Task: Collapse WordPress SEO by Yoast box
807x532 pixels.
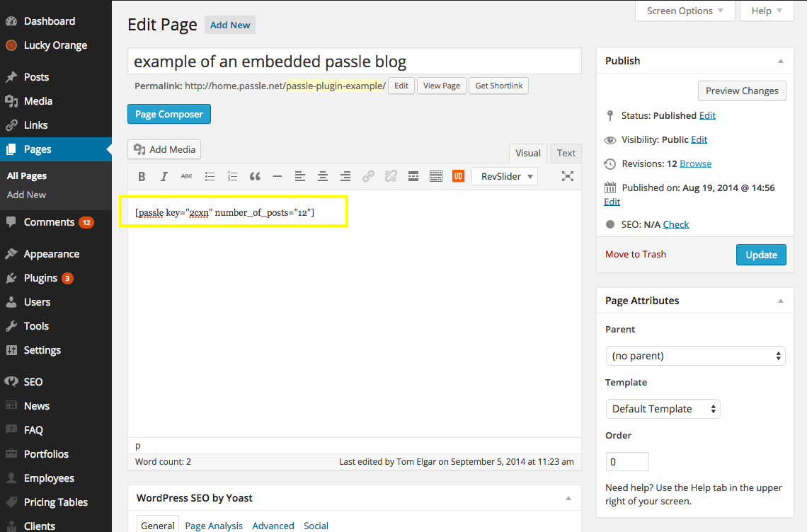Action: click(x=568, y=499)
